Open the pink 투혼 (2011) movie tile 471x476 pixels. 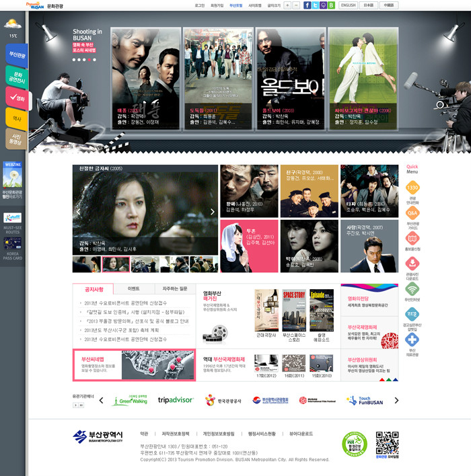249,246
